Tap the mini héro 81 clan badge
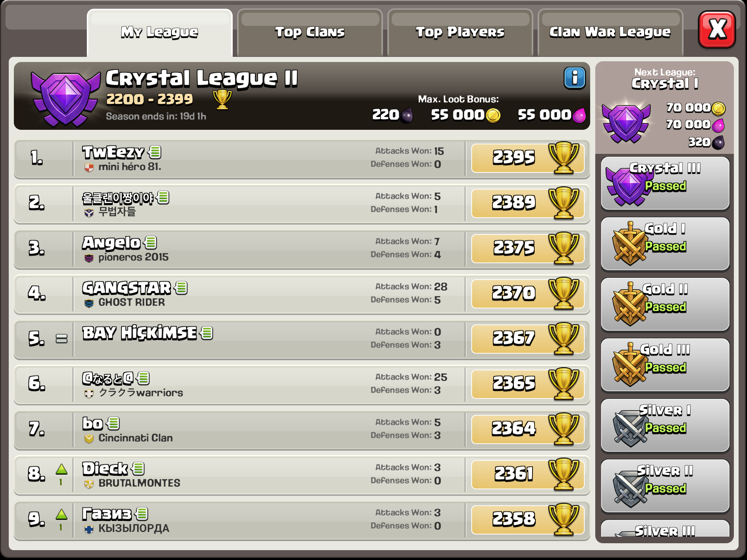The height and width of the screenshot is (560, 747). [x=89, y=167]
